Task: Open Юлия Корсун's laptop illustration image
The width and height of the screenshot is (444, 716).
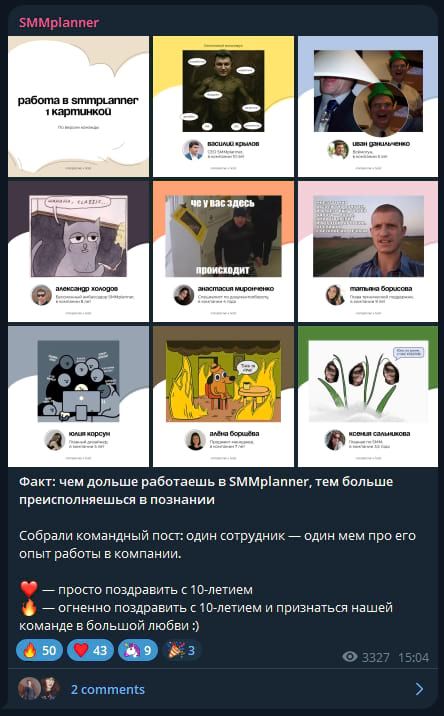Action: 79,396
